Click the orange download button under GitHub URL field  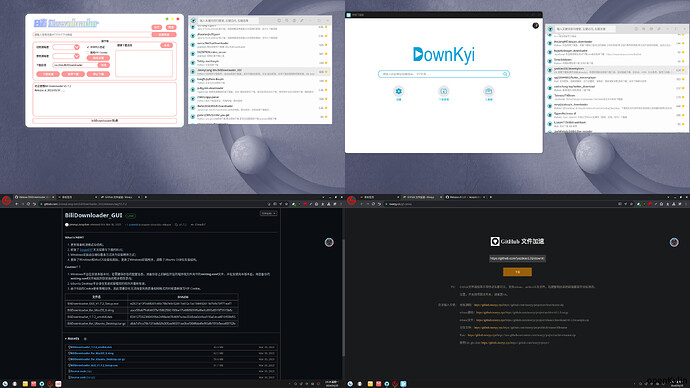click(x=518, y=272)
